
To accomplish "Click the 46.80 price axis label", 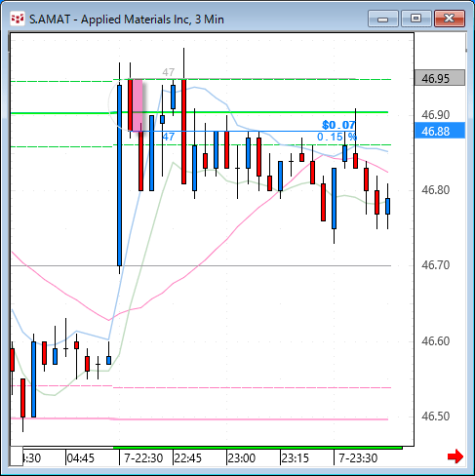I will (x=435, y=189).
